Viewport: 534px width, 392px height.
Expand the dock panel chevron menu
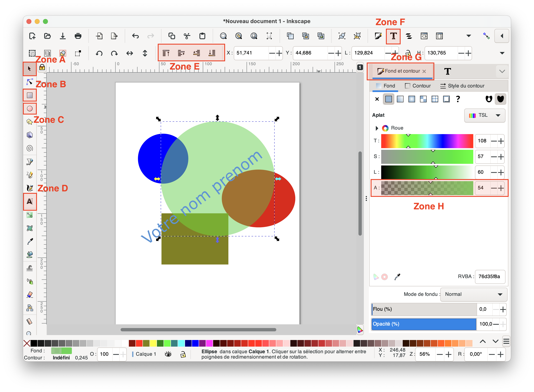(502, 71)
